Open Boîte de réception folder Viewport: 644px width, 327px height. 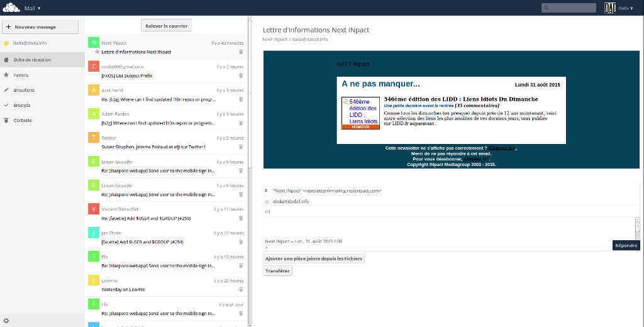[x=42, y=60]
